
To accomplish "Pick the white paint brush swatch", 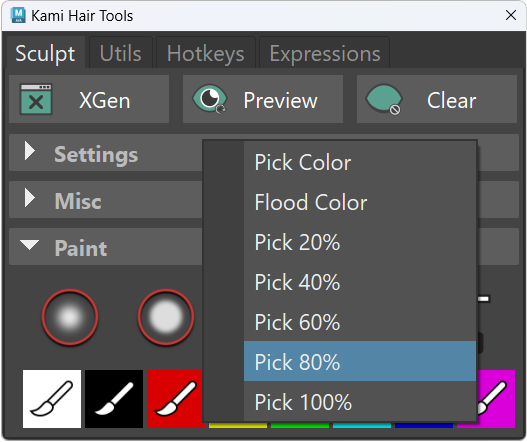I will [x=52, y=399].
